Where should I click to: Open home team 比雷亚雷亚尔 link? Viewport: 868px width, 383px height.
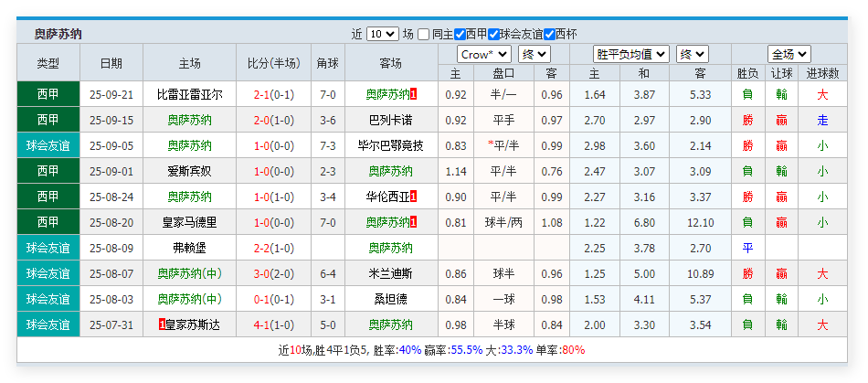[x=190, y=94]
